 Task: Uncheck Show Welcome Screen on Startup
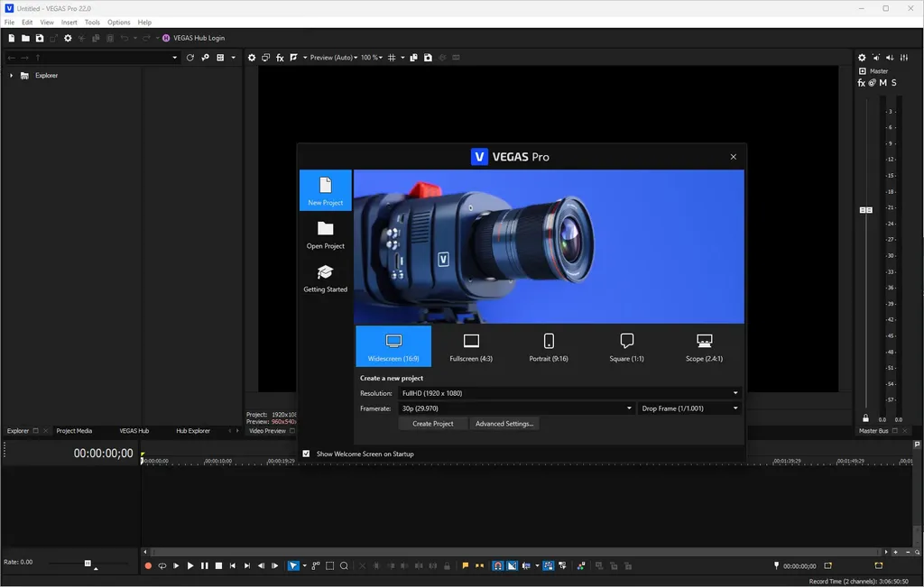point(306,454)
